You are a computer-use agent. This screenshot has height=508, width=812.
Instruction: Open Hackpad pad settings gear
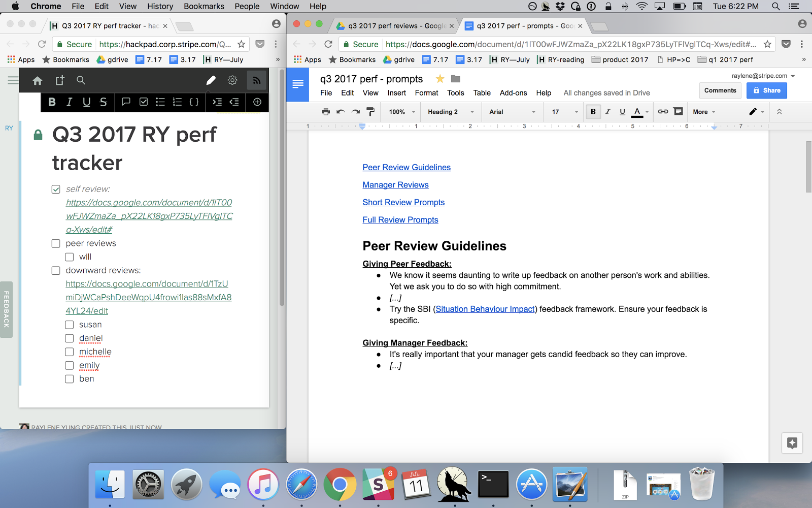232,80
